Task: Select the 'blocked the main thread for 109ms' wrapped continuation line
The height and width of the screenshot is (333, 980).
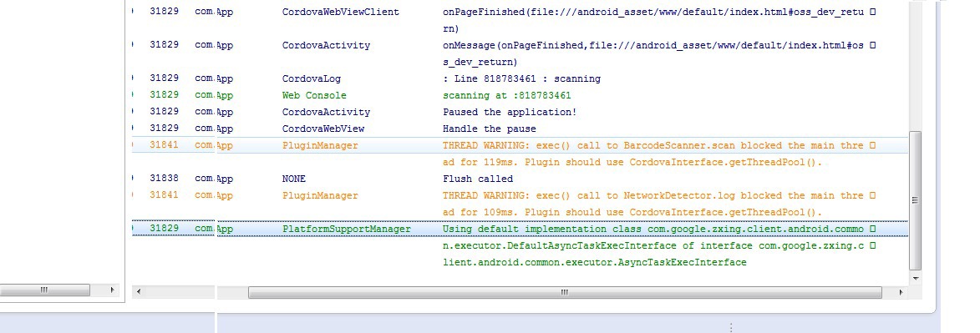Action: coord(632,212)
